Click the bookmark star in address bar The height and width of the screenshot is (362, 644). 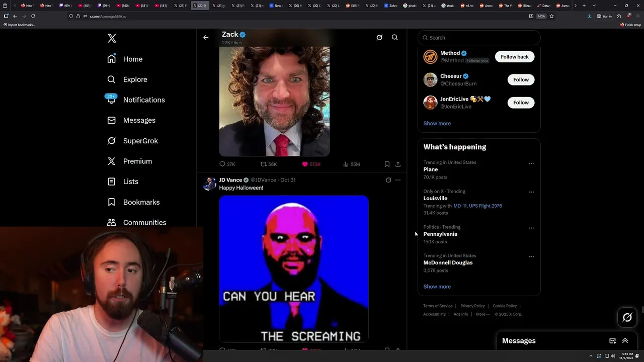pos(551,16)
